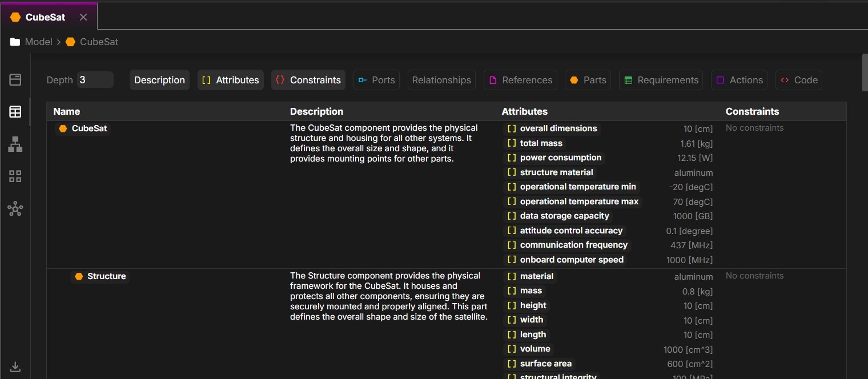Screen dimensions: 868x379
Task: Click the Name column header
Action: (x=67, y=111)
